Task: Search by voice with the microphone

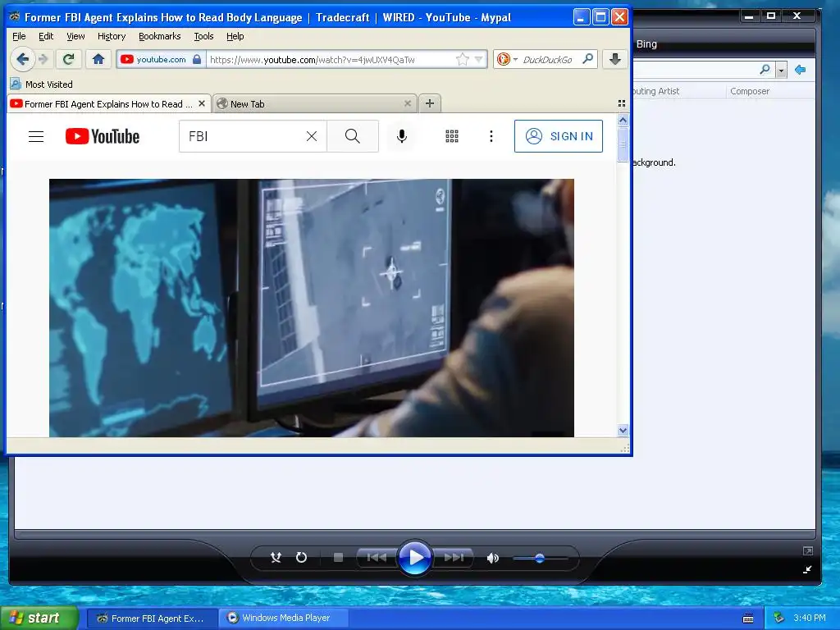Action: click(402, 137)
